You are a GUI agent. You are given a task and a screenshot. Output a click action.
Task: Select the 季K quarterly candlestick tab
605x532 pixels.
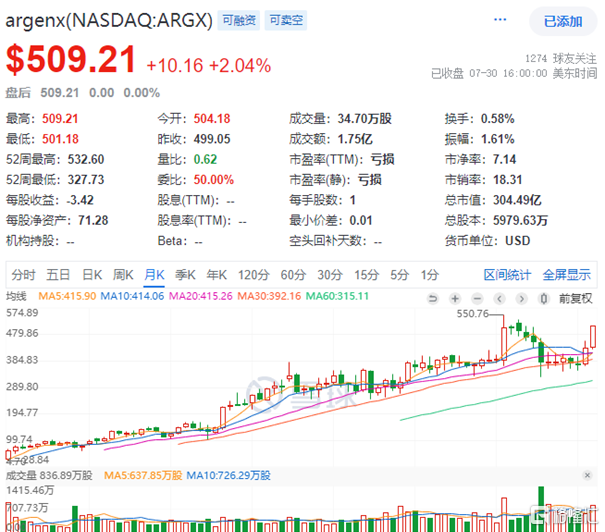(185, 275)
